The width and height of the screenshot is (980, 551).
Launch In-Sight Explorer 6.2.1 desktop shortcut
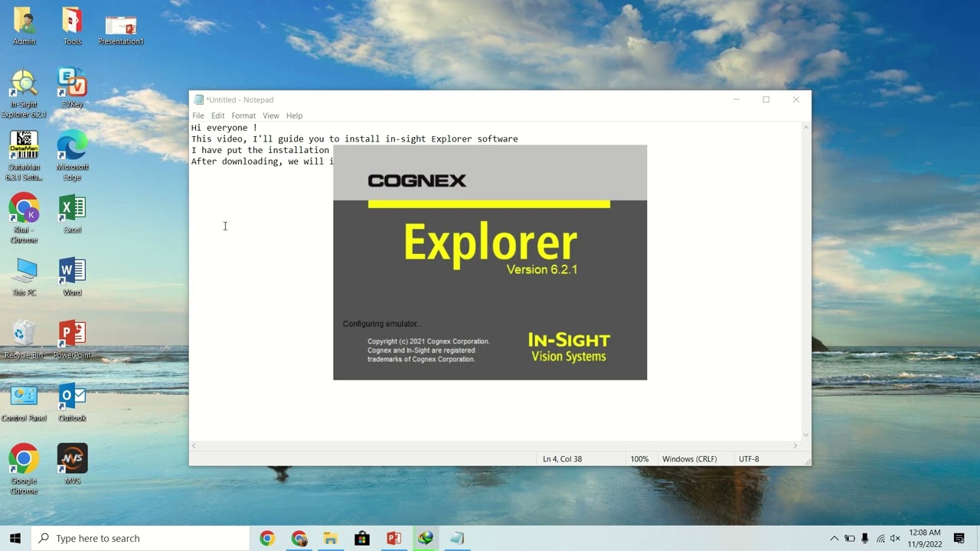[x=24, y=94]
